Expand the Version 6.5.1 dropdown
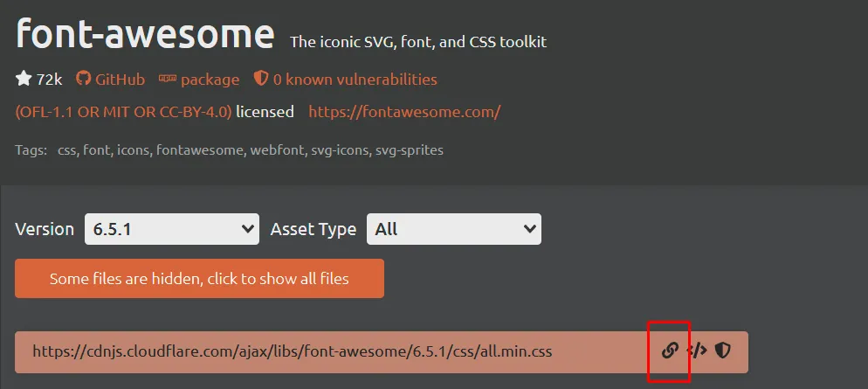Viewport: 868px width, 389px height. (171, 229)
